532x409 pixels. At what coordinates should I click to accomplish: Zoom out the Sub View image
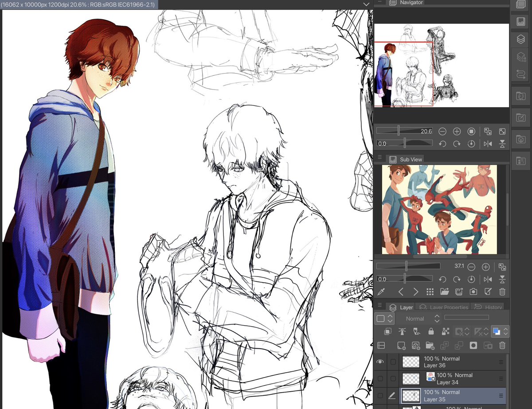471,267
